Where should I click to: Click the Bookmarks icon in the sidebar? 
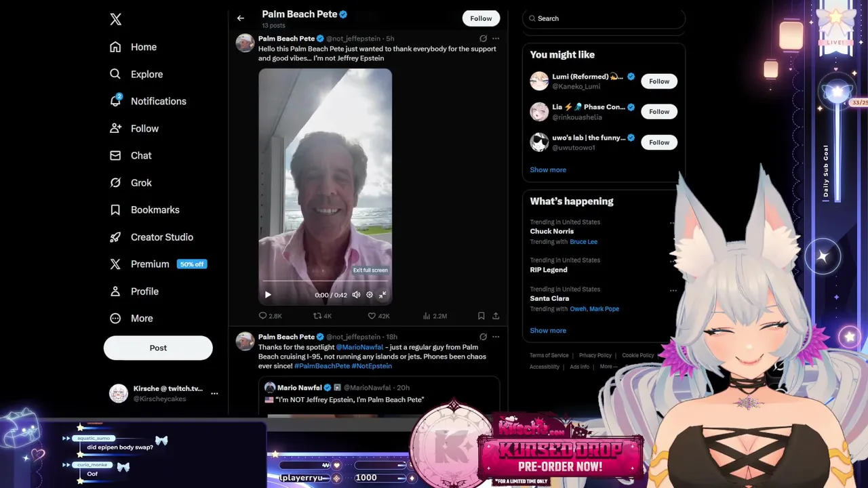[x=115, y=209]
